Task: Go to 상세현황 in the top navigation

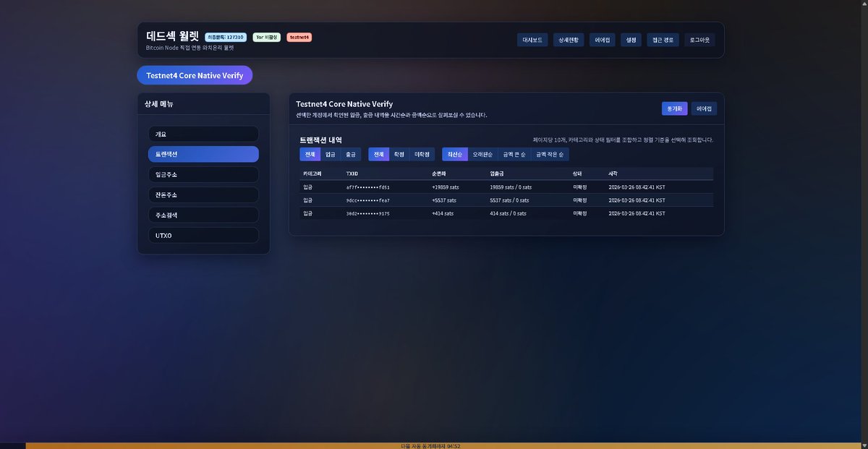Action: (x=569, y=40)
